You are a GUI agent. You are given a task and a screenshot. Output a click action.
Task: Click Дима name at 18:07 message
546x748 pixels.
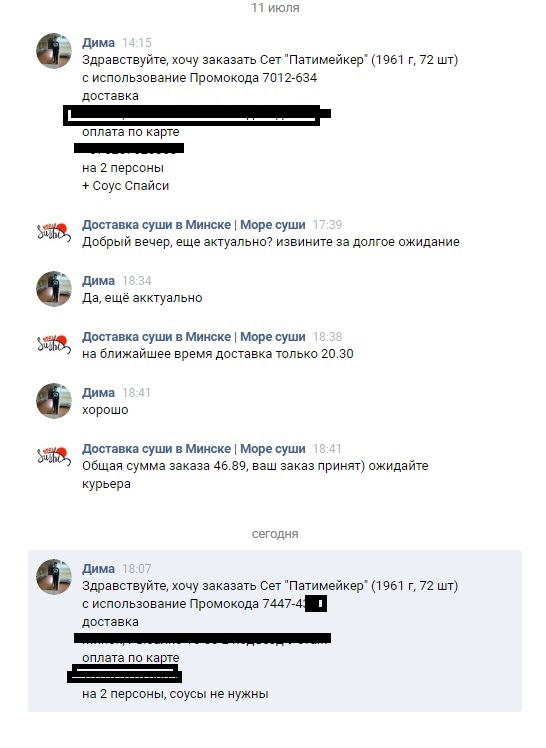click(98, 569)
